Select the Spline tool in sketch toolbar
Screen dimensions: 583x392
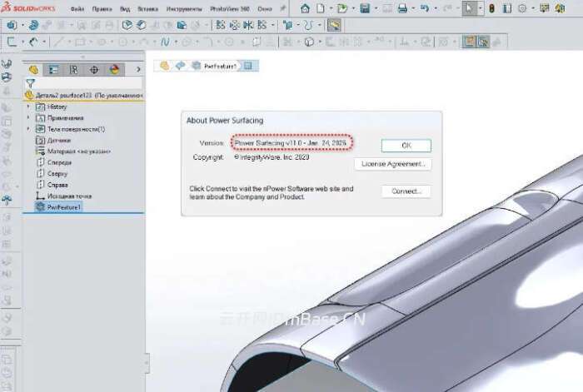pos(165,42)
